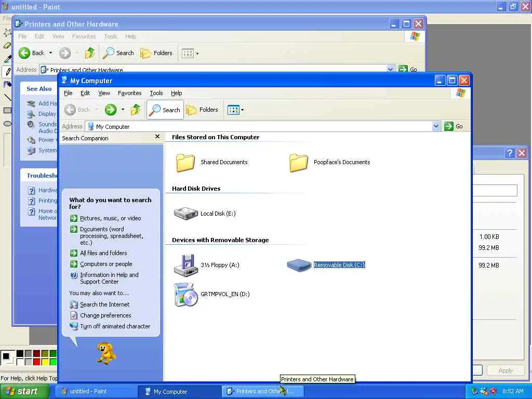Select the Line tool in Paint
Image resolution: width=532 pixels, height=399 pixels.
(7, 98)
